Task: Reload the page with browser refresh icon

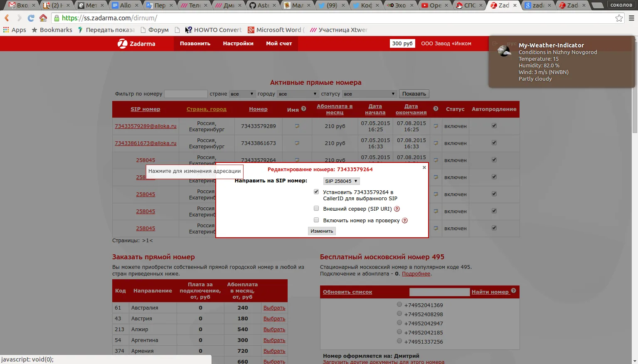Action: (x=31, y=18)
